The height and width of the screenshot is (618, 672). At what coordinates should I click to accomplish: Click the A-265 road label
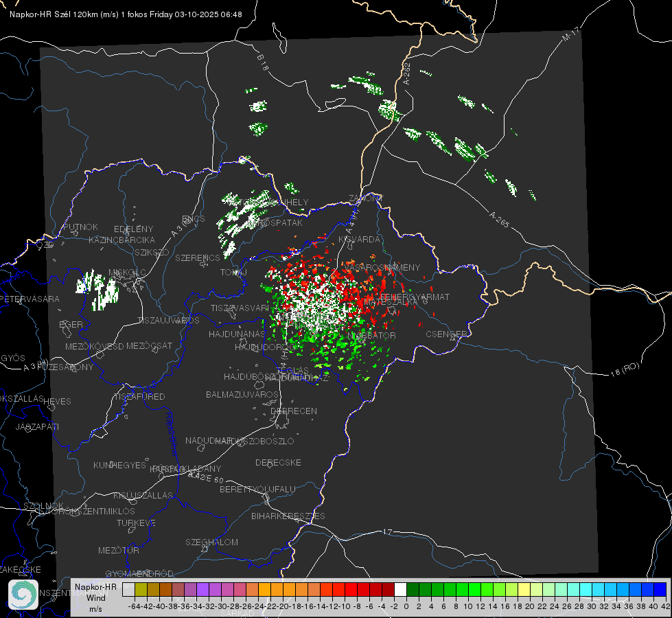point(499,219)
